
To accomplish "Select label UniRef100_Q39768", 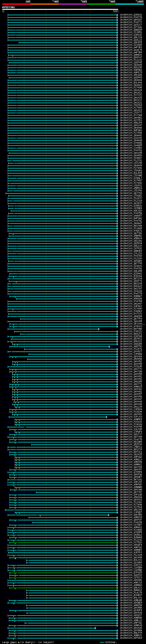I will tap(131, 336).
